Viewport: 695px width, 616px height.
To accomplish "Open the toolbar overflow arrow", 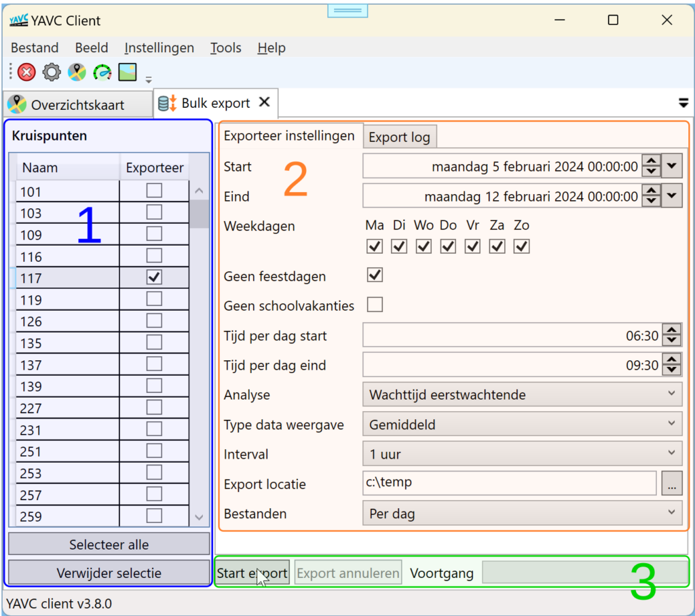I will [149, 80].
